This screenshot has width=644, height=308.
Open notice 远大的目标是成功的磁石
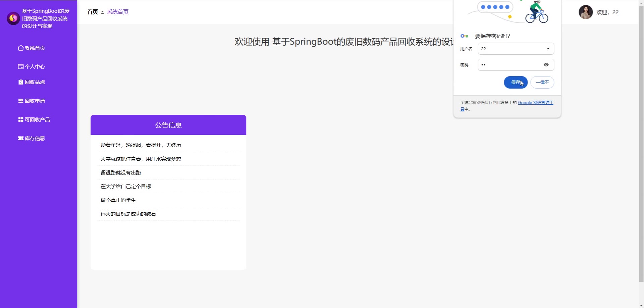tap(128, 214)
